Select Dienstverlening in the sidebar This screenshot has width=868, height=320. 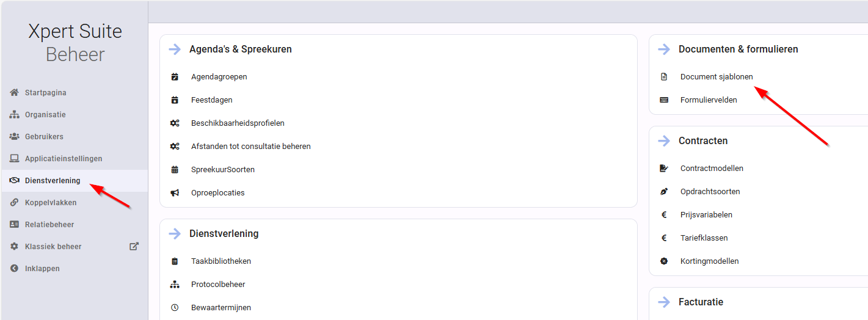tap(75, 181)
